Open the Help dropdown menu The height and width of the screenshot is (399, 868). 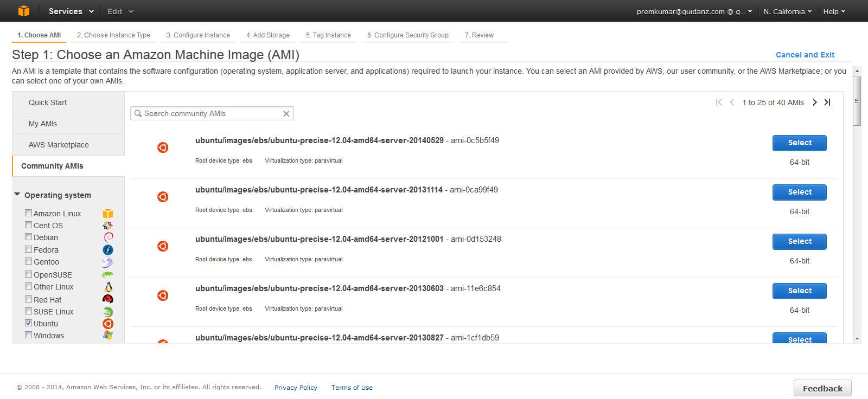pyautogui.click(x=834, y=11)
